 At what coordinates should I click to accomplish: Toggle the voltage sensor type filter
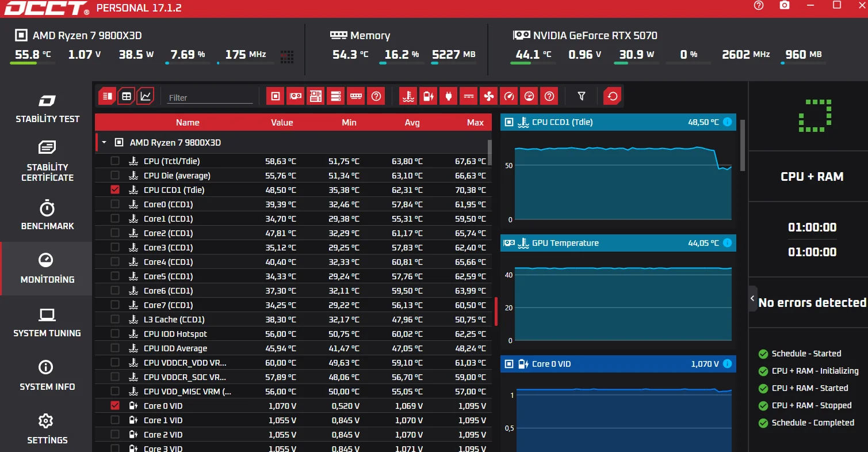(429, 96)
